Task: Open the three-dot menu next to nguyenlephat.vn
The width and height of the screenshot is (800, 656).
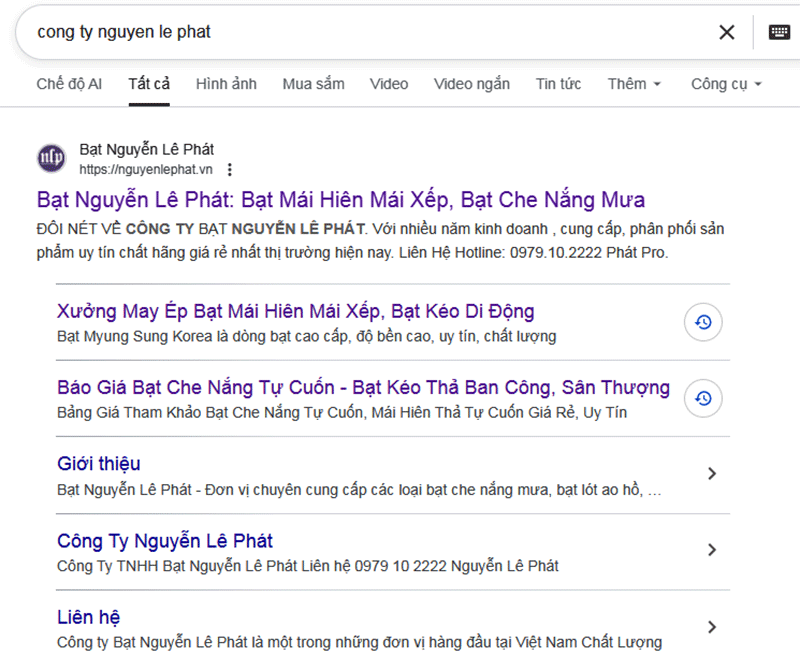Action: [230, 169]
